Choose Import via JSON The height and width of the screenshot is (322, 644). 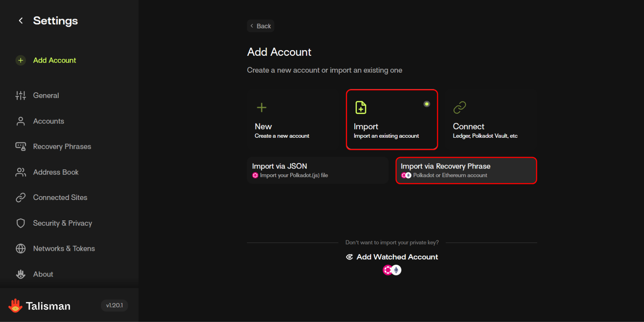pos(317,170)
